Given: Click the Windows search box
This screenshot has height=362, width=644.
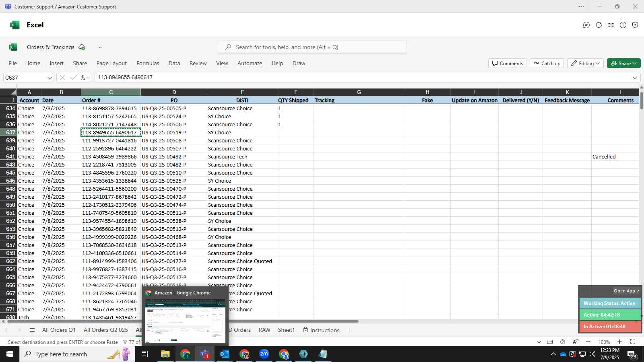Looking at the screenshot, I should (x=77, y=354).
